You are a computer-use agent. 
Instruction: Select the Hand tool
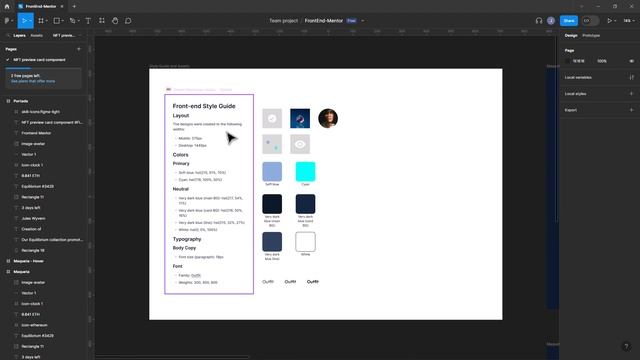click(x=115, y=20)
